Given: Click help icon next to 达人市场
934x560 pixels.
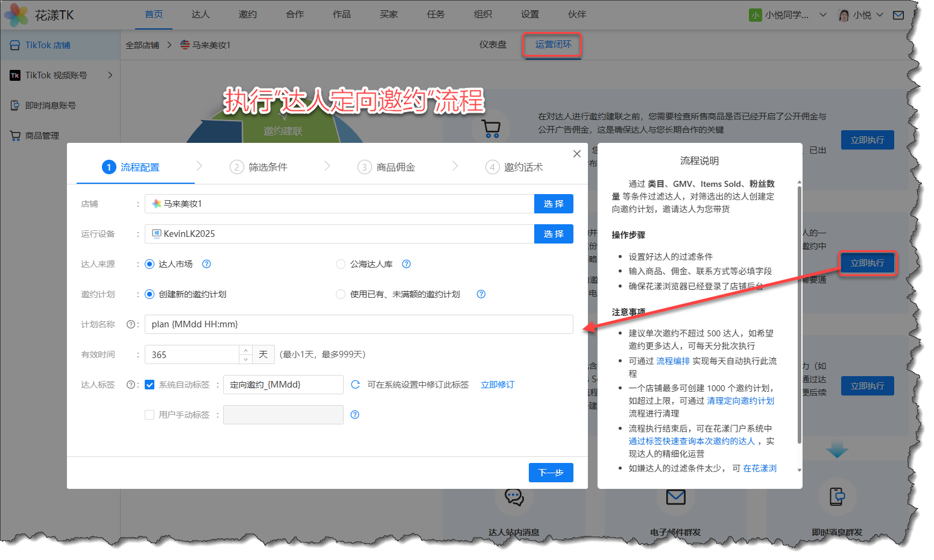Looking at the screenshot, I should coord(206,264).
